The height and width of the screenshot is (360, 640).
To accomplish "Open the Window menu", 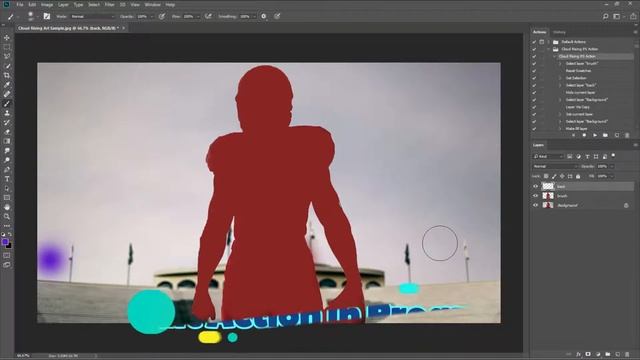I will (x=153, y=5).
